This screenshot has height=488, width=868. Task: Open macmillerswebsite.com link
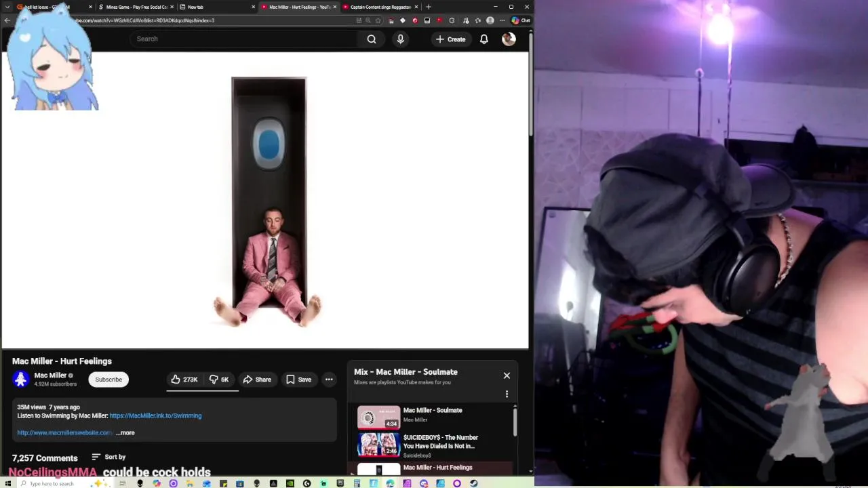[x=65, y=432]
